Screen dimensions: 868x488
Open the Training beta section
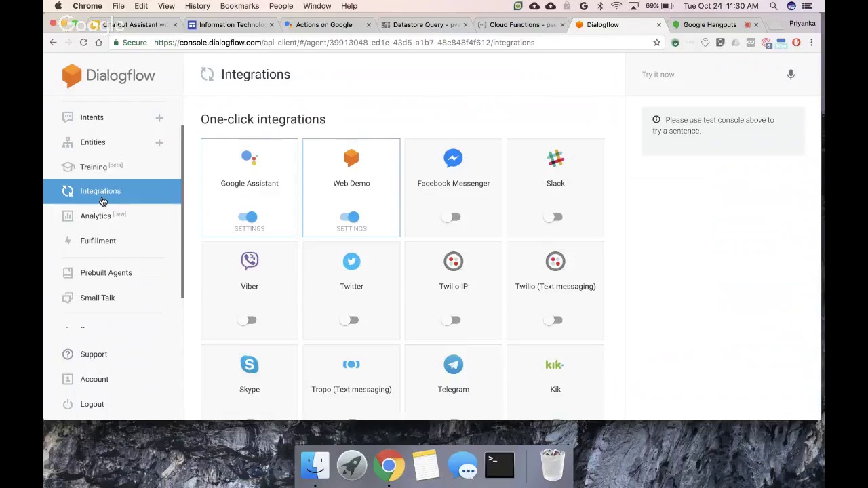[x=94, y=167]
